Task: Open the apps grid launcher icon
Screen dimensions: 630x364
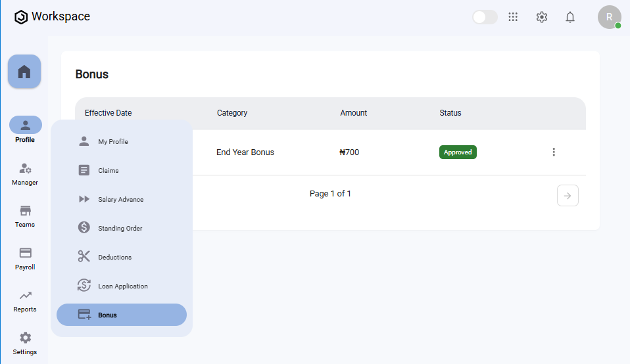Action: click(x=513, y=17)
